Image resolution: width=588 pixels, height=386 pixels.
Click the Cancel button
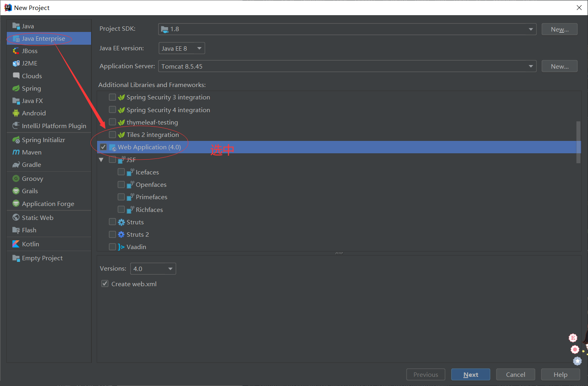(x=515, y=374)
